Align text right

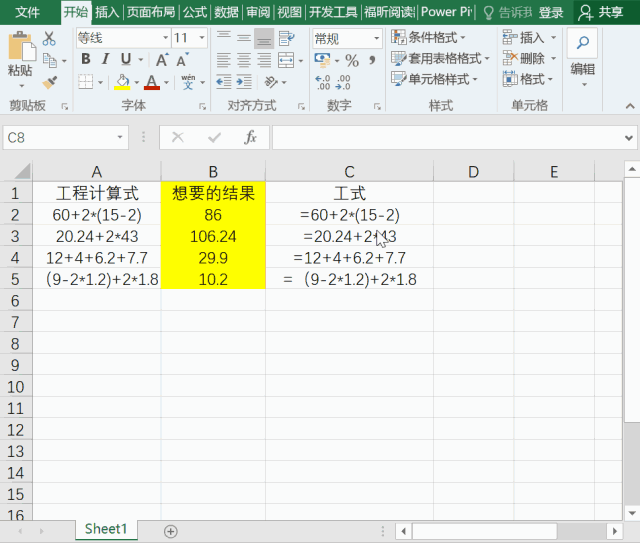[264, 60]
